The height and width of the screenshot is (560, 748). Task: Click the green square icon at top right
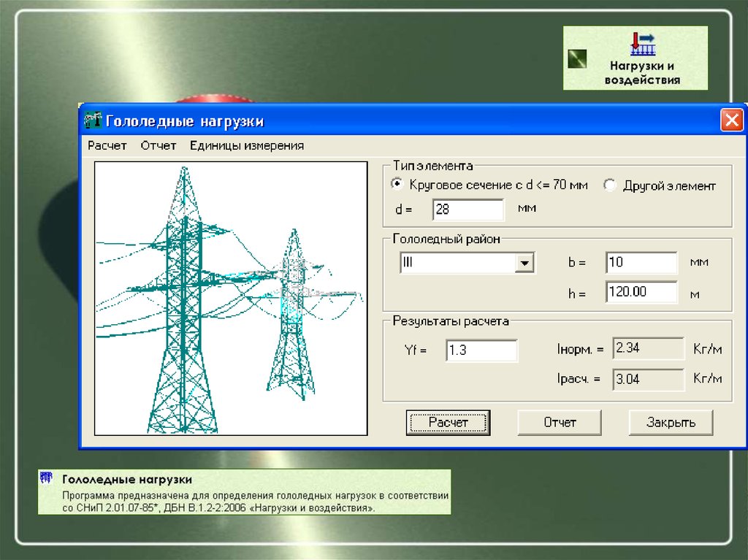[578, 58]
